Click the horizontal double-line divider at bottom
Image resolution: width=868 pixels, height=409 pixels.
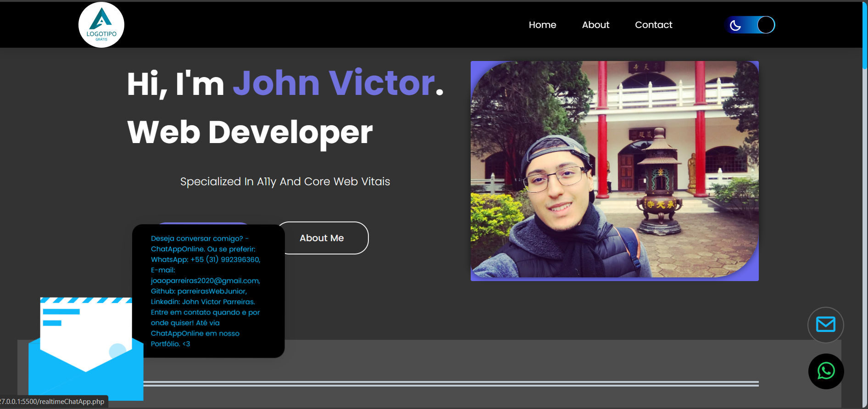coord(451,384)
